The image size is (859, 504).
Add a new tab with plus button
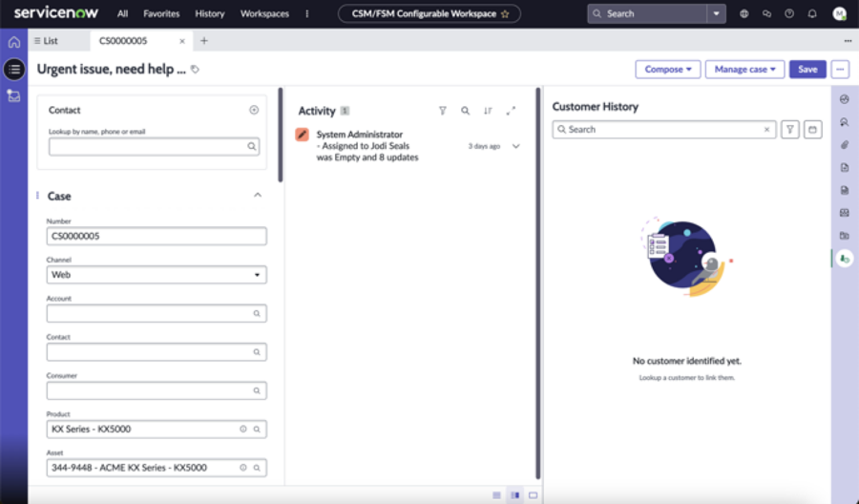tap(204, 40)
